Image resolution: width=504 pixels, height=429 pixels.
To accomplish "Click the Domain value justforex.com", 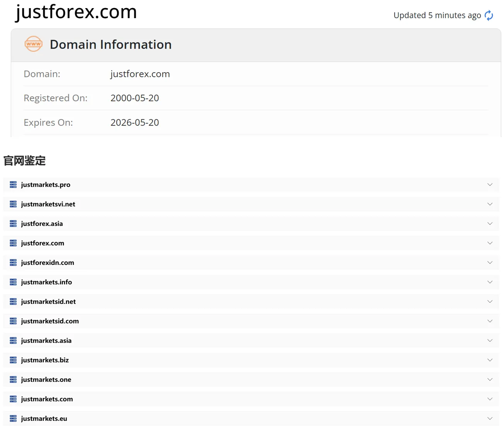I will [x=140, y=74].
